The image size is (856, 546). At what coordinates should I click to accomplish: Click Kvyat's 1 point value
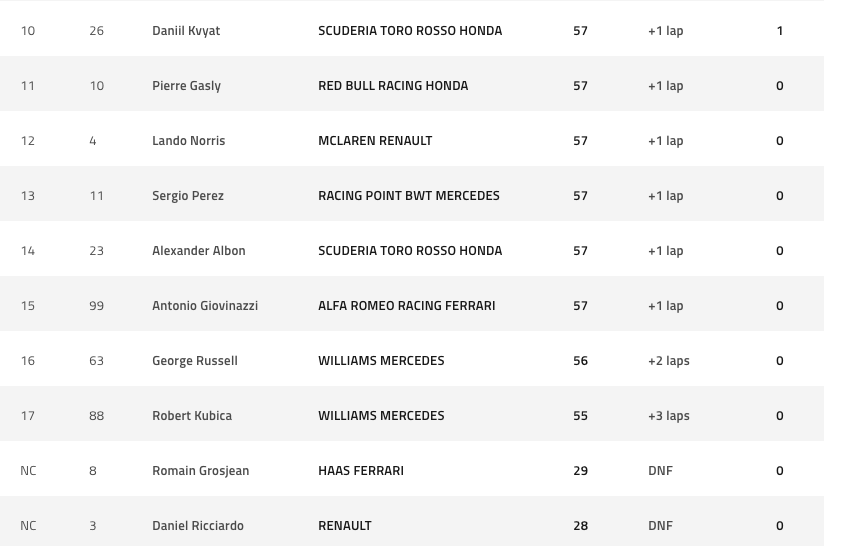point(780,30)
